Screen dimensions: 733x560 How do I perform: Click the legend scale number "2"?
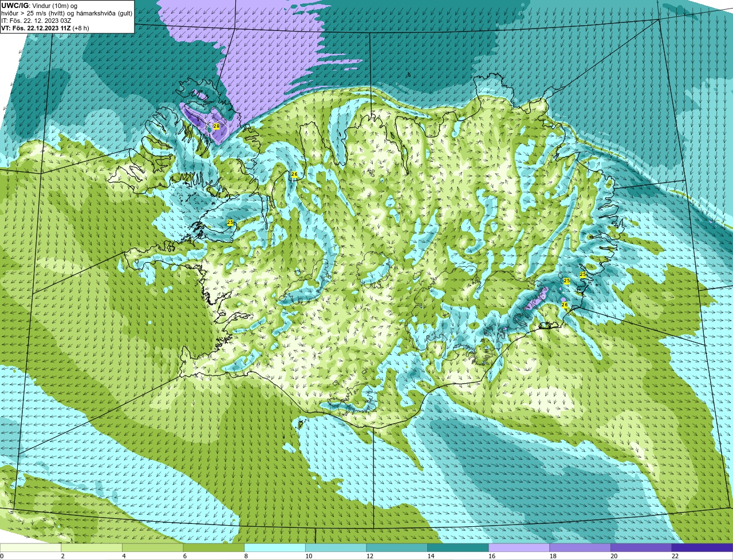coord(62,556)
